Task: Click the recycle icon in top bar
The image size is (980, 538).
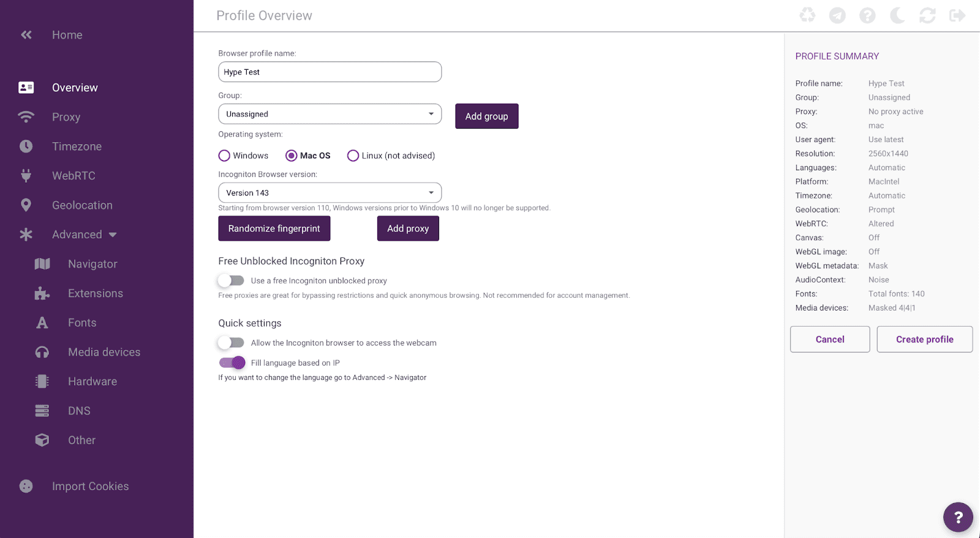Action: [x=807, y=15]
